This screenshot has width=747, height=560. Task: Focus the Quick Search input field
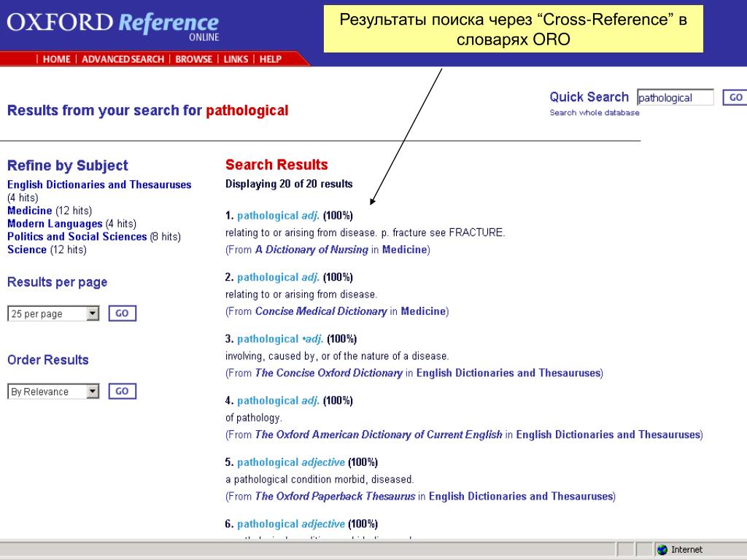[x=675, y=98]
